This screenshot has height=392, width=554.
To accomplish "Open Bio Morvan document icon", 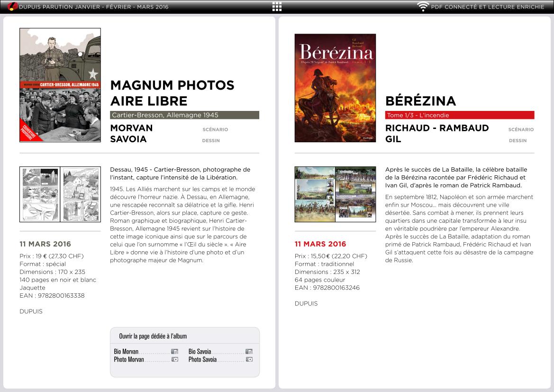I will [174, 352].
